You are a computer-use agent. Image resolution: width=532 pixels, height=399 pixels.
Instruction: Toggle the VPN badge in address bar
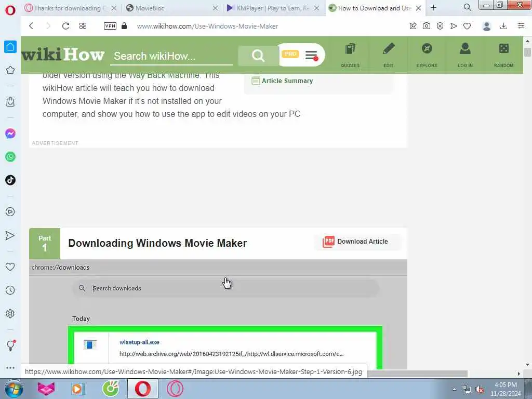110,26
